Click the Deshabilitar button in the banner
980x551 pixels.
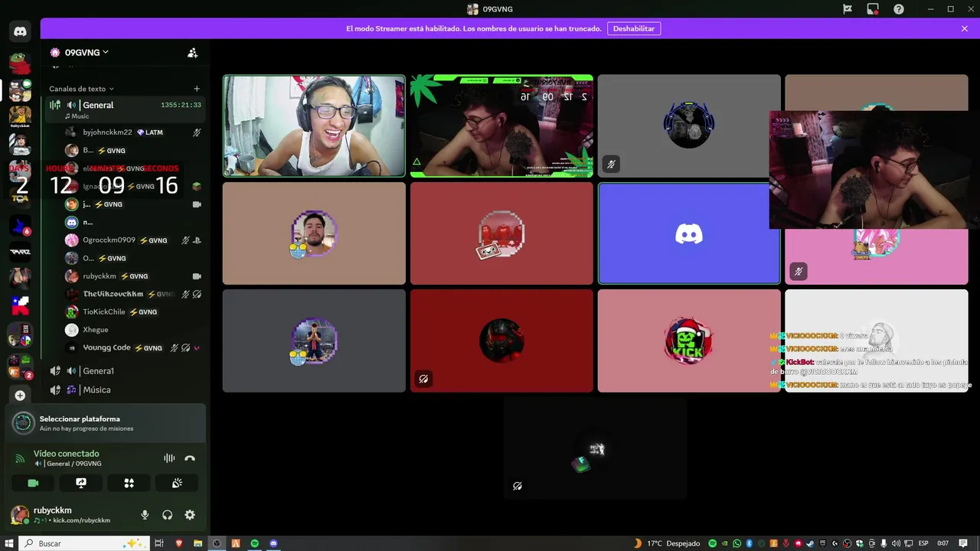point(634,28)
